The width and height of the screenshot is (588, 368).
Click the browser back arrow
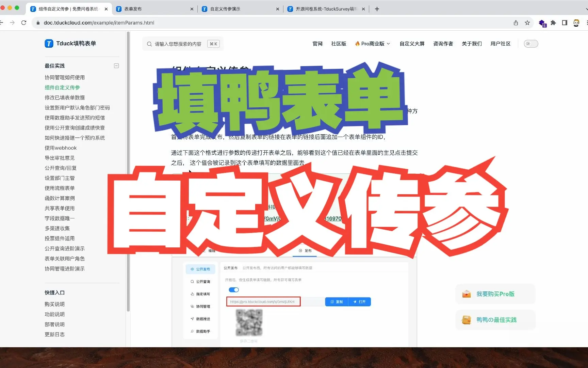1,22
